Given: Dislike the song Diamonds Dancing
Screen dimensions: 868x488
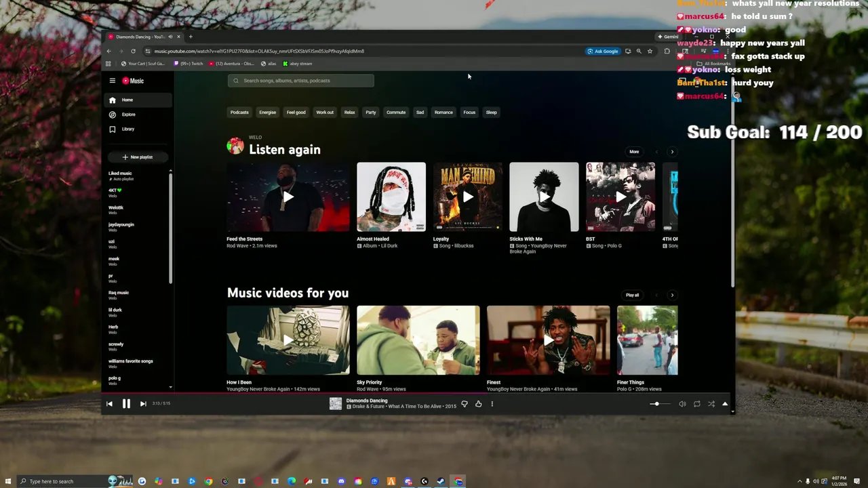Looking at the screenshot, I should [465, 404].
